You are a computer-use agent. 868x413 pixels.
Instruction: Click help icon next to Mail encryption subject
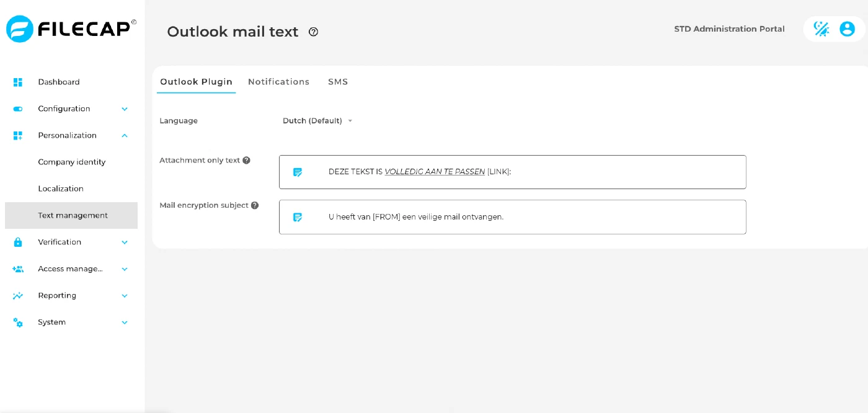point(255,205)
